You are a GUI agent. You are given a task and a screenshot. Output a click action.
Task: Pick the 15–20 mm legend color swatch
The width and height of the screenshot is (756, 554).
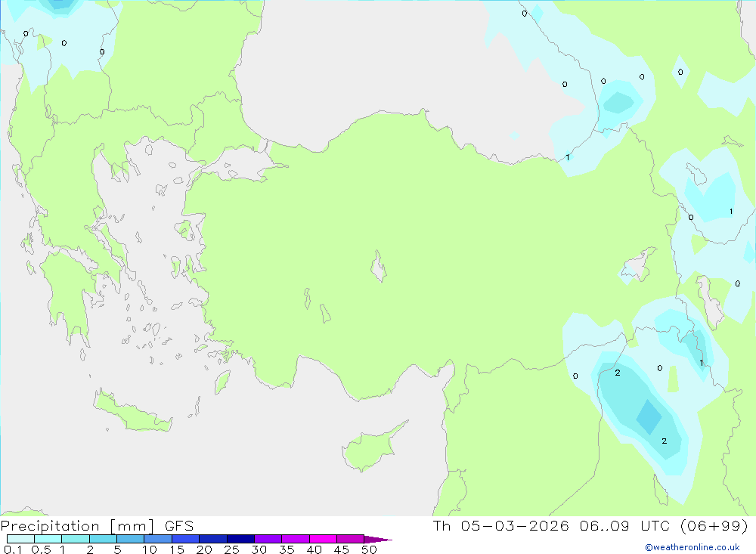(186, 539)
